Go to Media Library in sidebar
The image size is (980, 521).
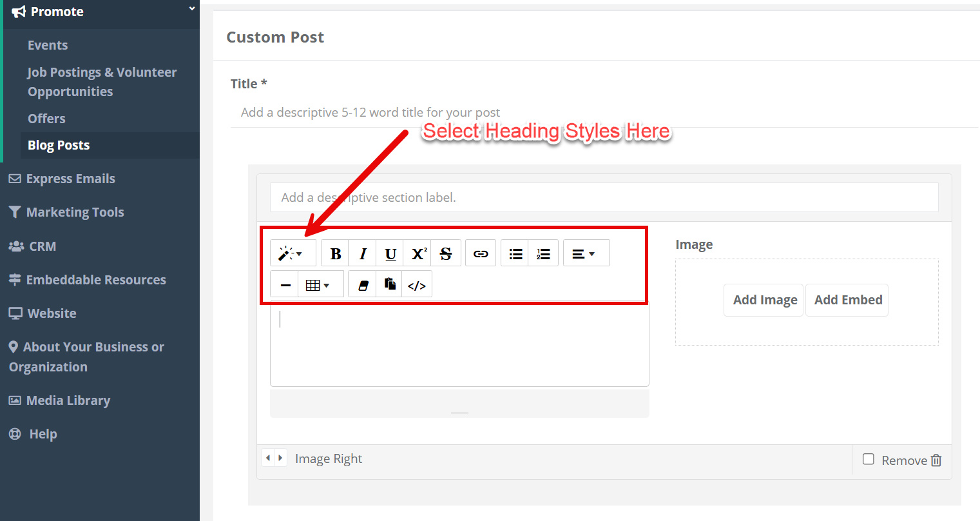(68, 400)
